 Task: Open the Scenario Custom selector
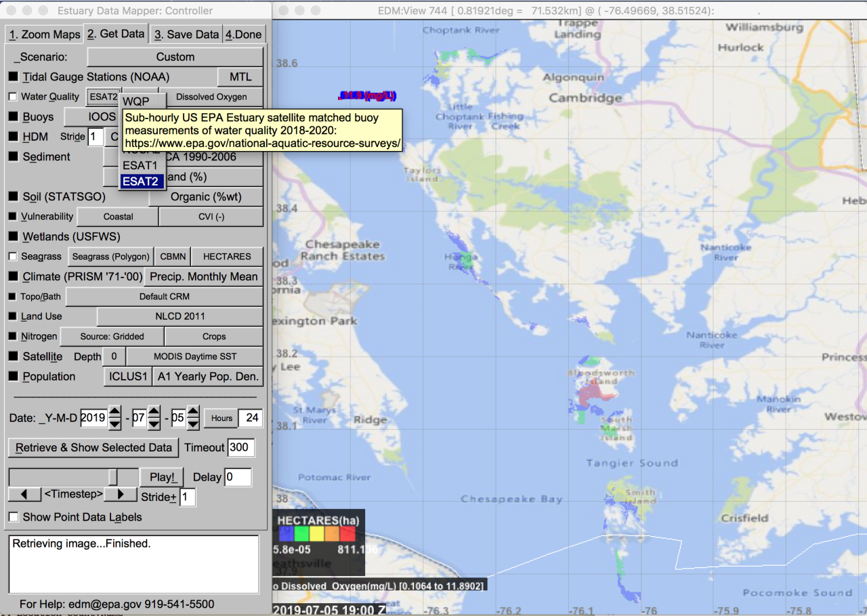coord(174,57)
